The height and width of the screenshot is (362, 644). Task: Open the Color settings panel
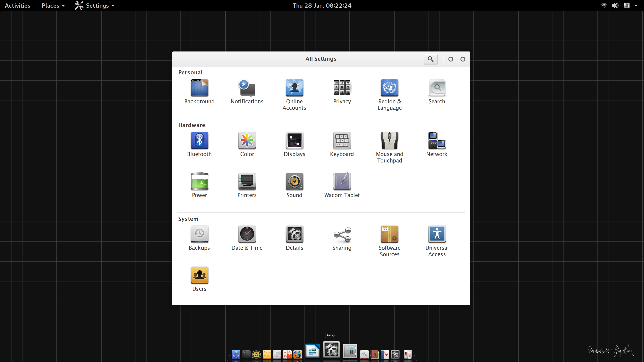click(x=247, y=144)
